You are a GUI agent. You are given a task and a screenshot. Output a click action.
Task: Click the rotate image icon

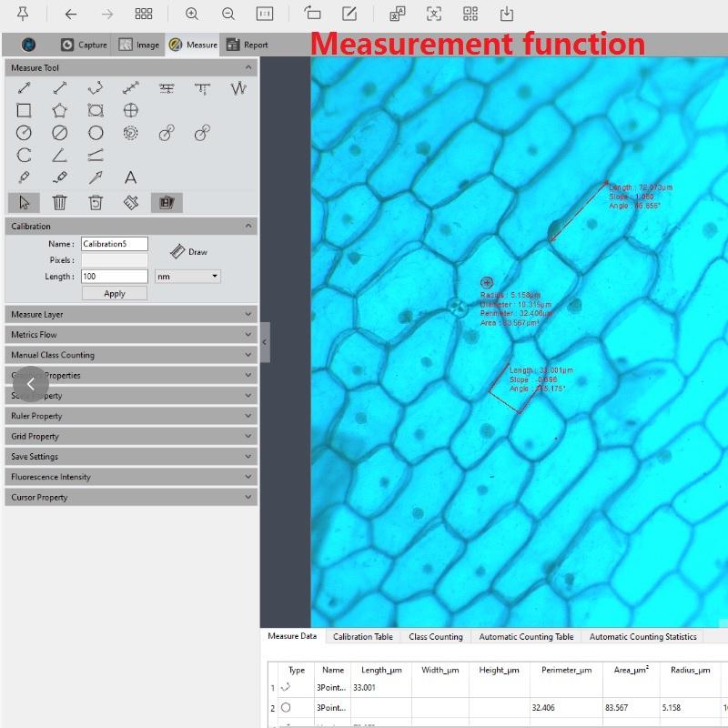tap(312, 13)
